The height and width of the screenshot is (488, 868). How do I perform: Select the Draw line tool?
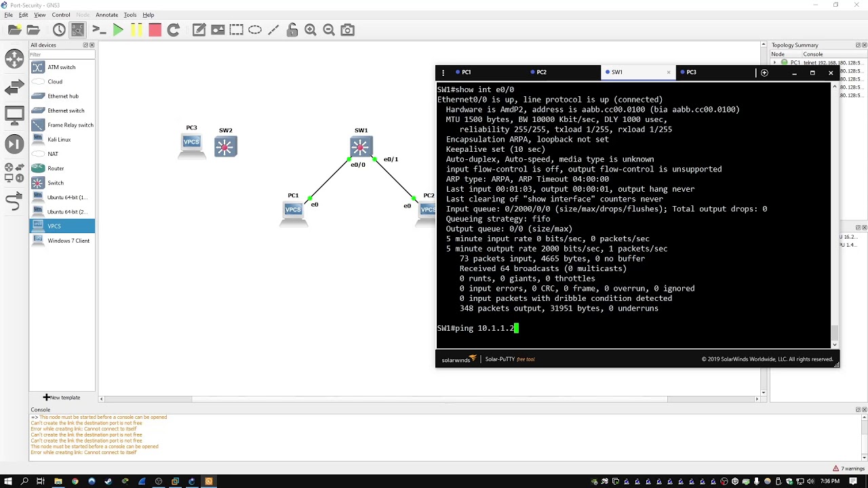(x=273, y=30)
